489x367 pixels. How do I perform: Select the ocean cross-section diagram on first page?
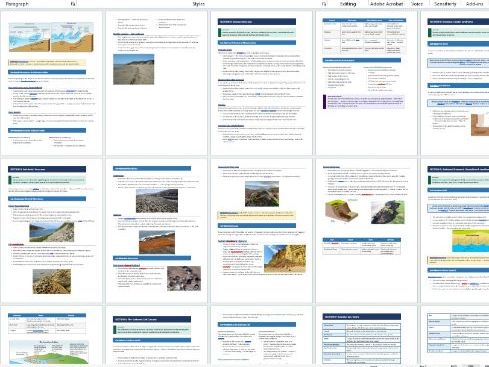(x=51, y=37)
